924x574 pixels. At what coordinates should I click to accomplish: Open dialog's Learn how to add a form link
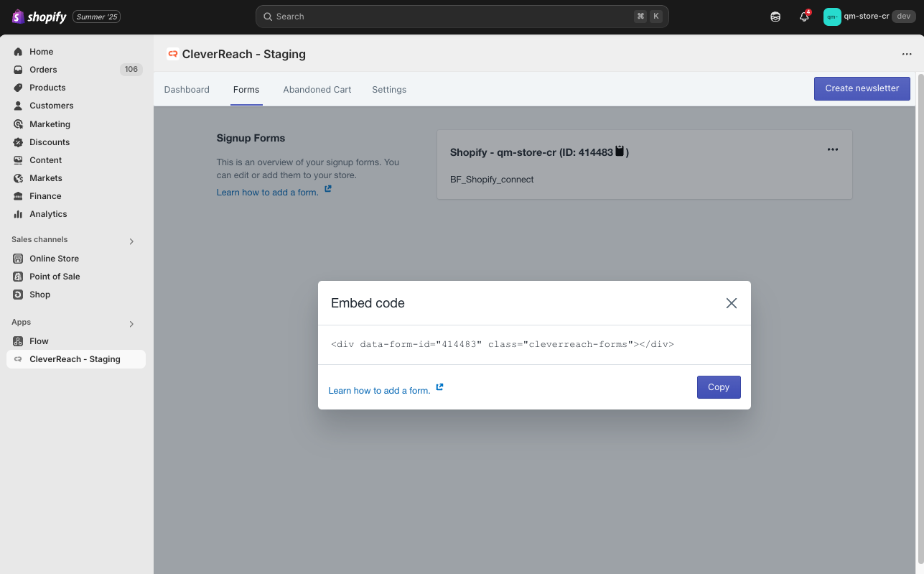coord(379,391)
